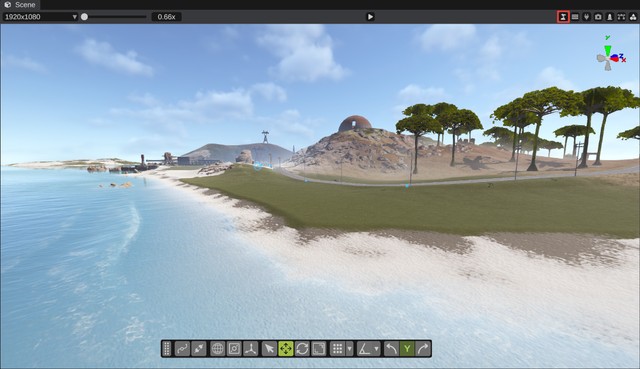Open the angle snap dropdown arrow
Screen dimensions: 640x369
click(376, 349)
